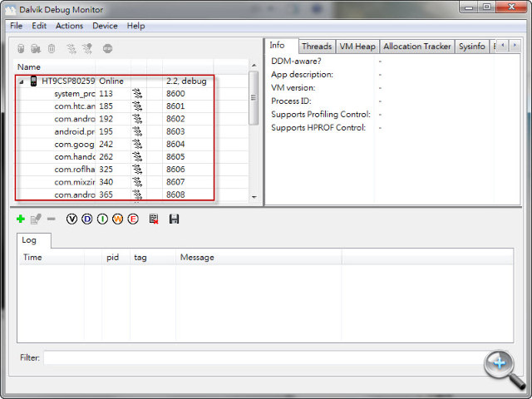Click the magnifier zoom icon in corner
Screen dimensions: 532x399
point(504,369)
